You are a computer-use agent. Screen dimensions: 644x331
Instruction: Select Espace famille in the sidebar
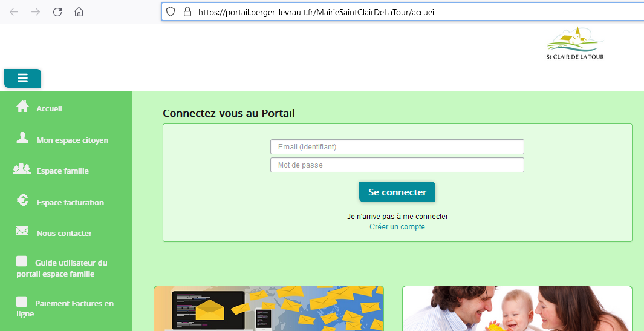(x=62, y=171)
